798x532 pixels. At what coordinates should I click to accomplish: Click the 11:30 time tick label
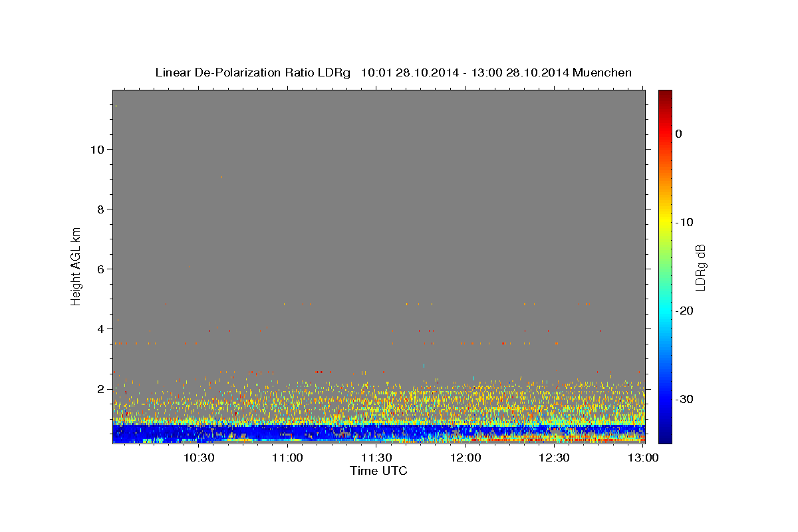[x=376, y=458]
